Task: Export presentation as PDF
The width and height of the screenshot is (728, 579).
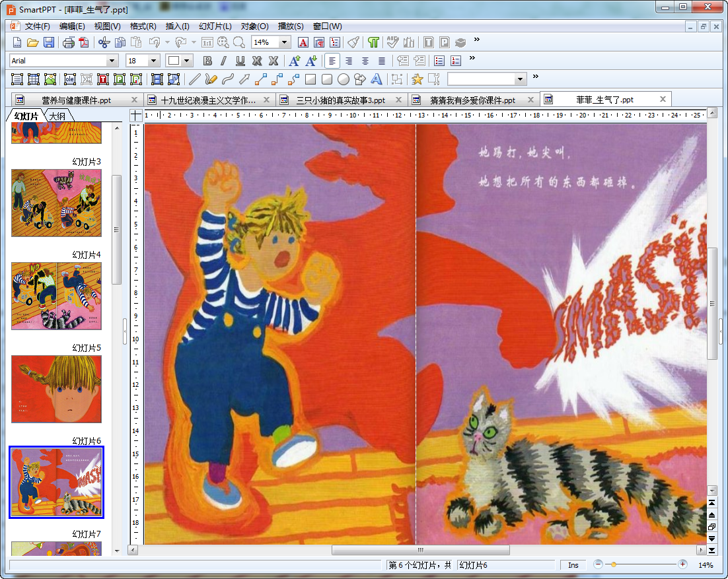Action: tap(84, 43)
